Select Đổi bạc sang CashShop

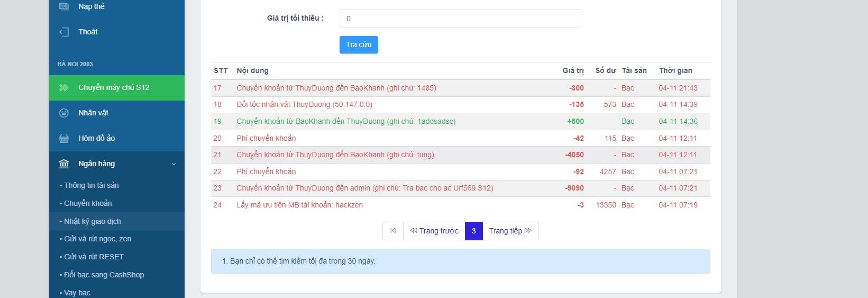(x=104, y=275)
